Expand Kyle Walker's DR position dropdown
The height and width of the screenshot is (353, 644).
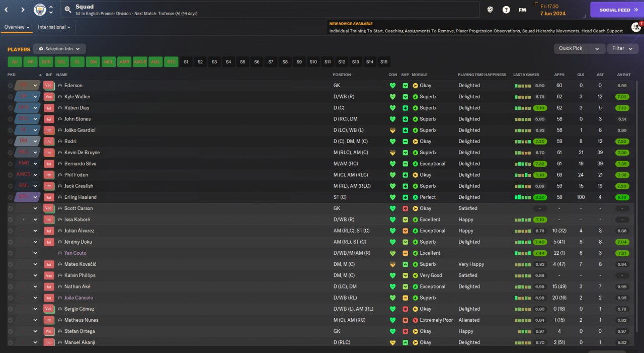click(x=35, y=97)
